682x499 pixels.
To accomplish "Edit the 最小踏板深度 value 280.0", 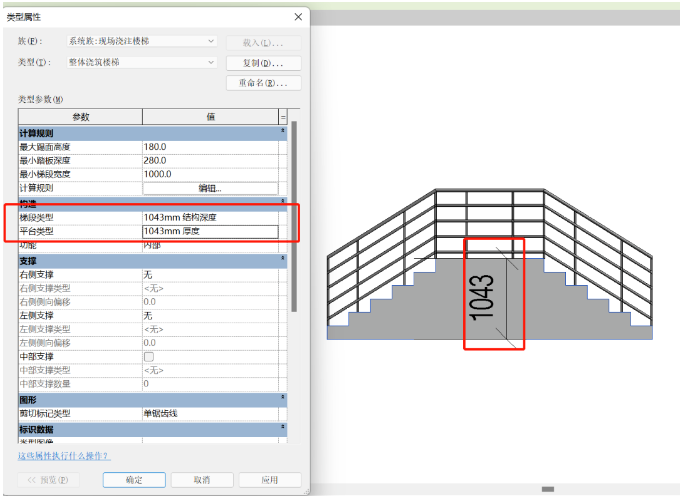I will [x=211, y=161].
